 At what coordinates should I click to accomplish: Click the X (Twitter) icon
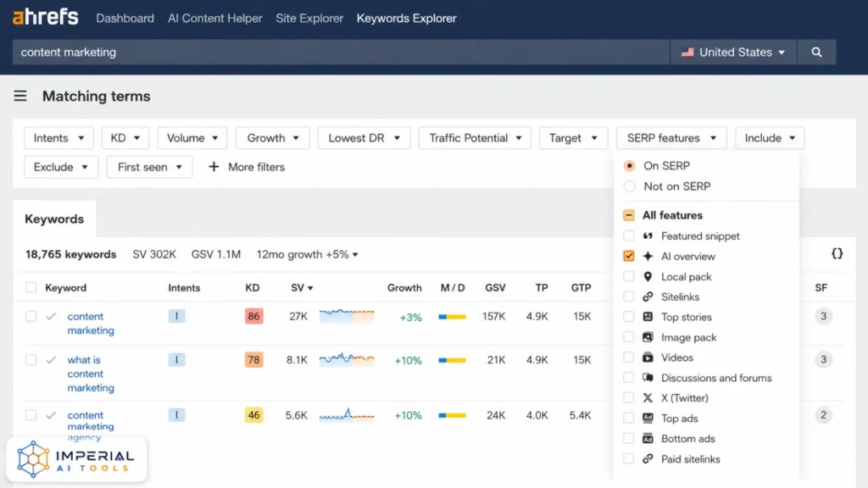[x=648, y=398]
